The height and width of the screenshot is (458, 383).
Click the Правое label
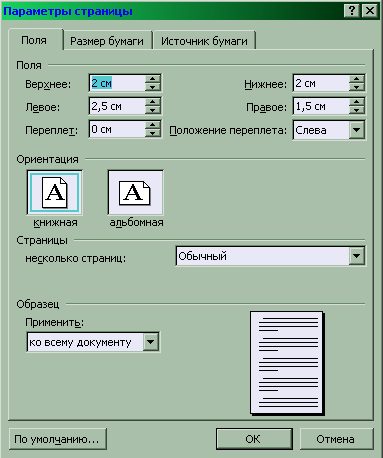tap(266, 107)
